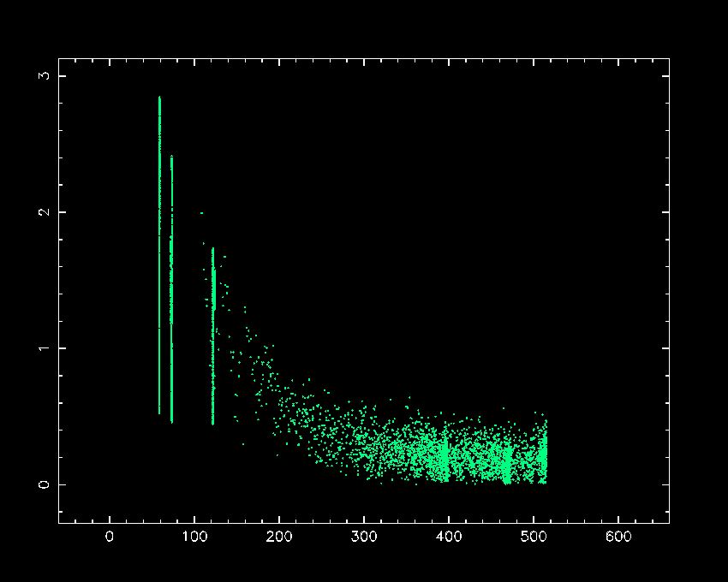This screenshot has height=582, width=728.
Task: Click the isolated data point near y=2
Action: [x=201, y=213]
